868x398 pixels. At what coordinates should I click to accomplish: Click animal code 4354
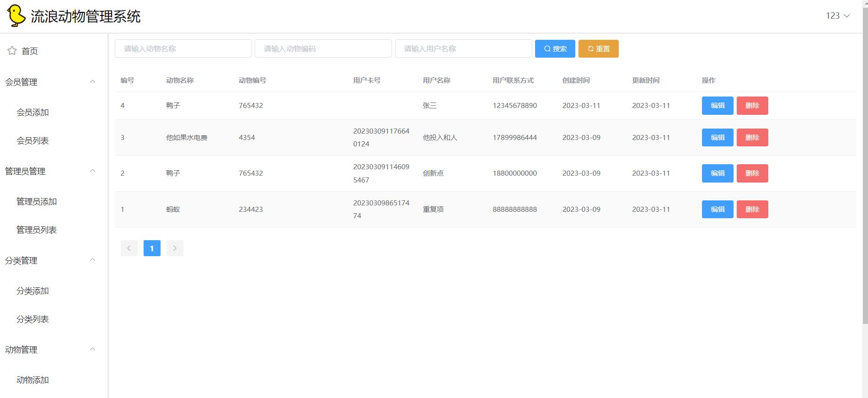pyautogui.click(x=247, y=138)
